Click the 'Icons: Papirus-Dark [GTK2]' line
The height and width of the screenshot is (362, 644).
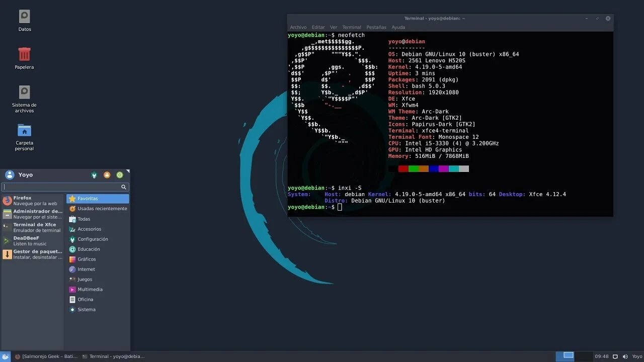432,124
